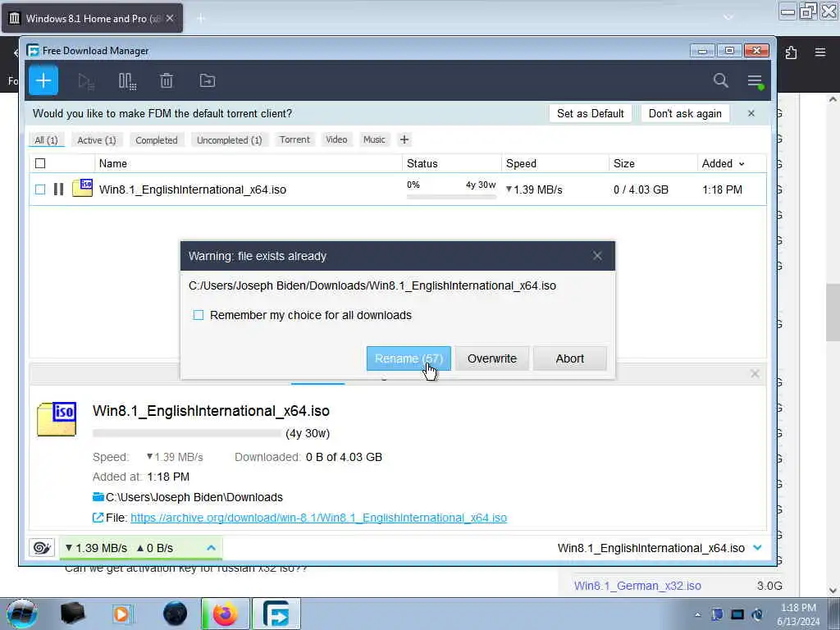Image resolution: width=840 pixels, height=630 pixels.
Task: Sort list by Size column header
Action: pyautogui.click(x=653, y=163)
